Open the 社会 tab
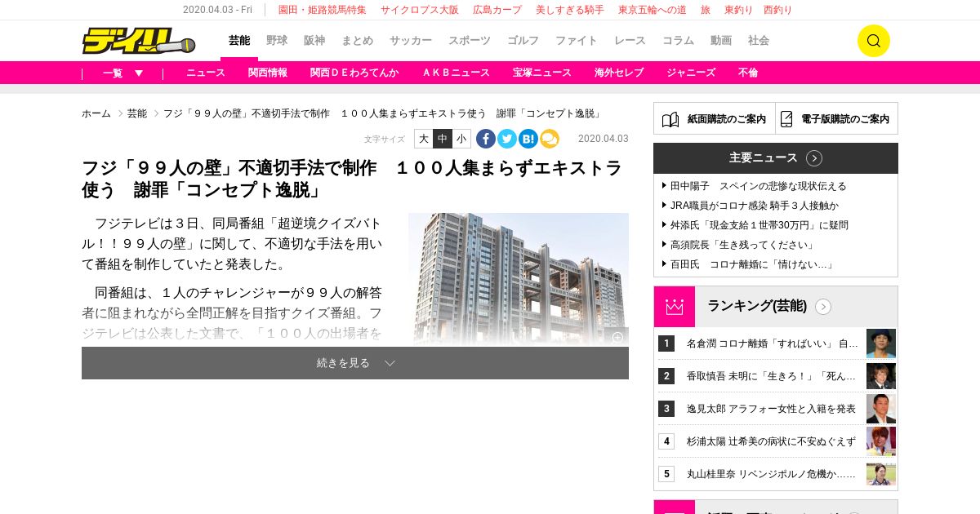The height and width of the screenshot is (514, 980). 759,41
